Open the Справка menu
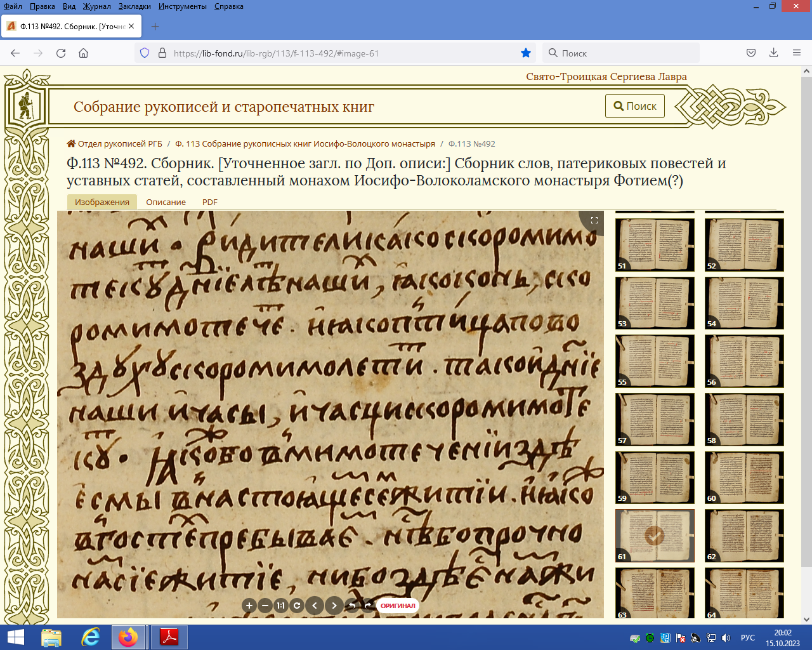This screenshot has width=812, height=650. tap(228, 6)
